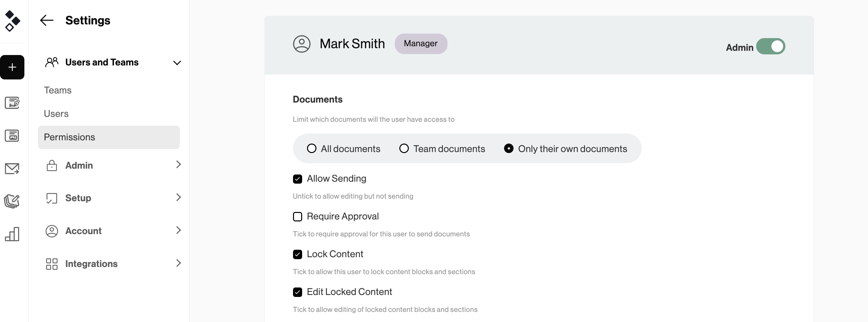868x322 pixels.
Task: Click 'Untick to allow editing but not sending'
Action: click(353, 196)
